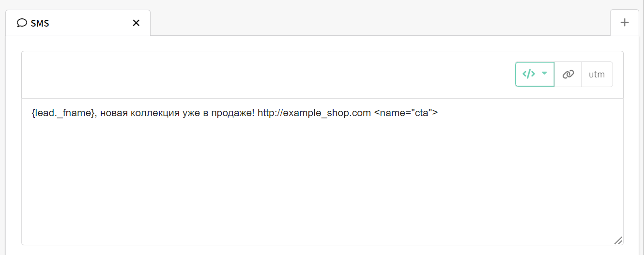Click the speech bubble icon on SMS tab
The image size is (644, 255).
[x=22, y=23]
